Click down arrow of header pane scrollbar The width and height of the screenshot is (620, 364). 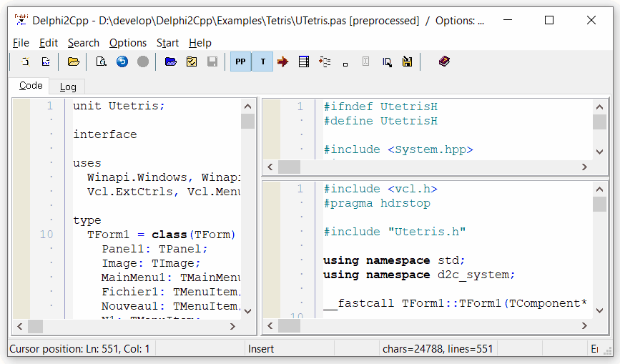point(599,152)
